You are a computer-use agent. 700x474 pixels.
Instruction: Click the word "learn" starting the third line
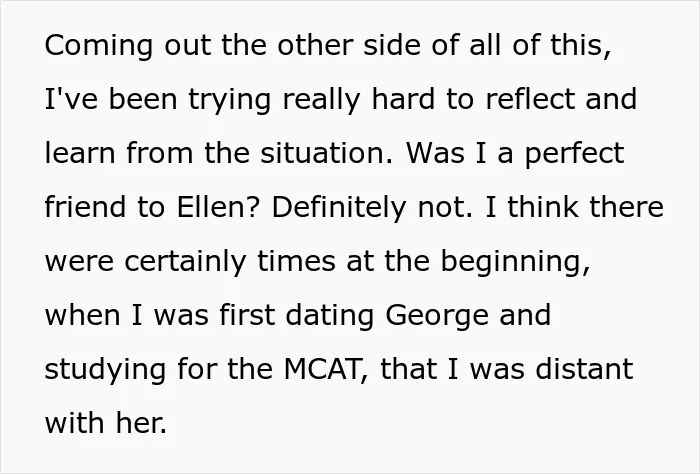tap(80, 153)
